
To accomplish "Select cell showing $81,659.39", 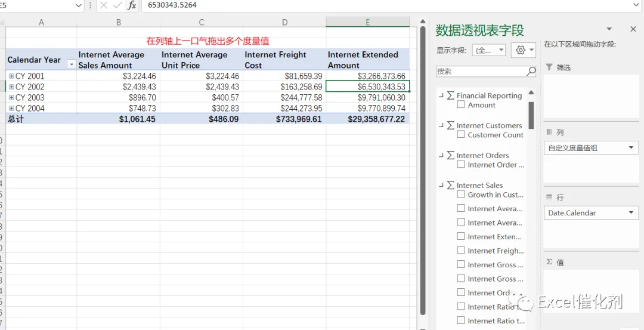I will coord(284,76).
